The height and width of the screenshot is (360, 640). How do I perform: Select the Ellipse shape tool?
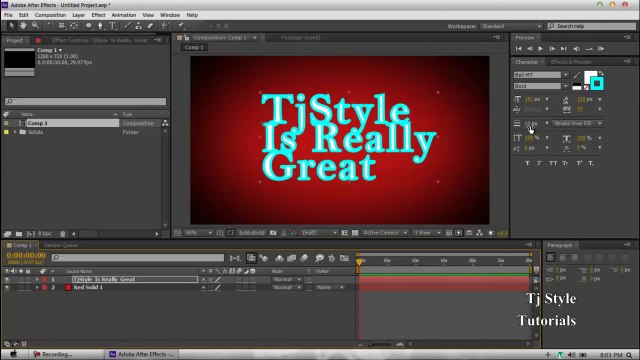tap(88, 26)
